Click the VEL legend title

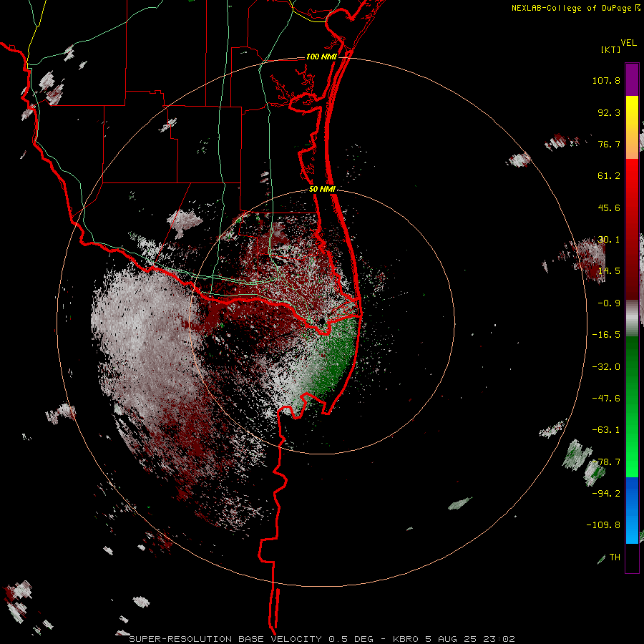628,43
